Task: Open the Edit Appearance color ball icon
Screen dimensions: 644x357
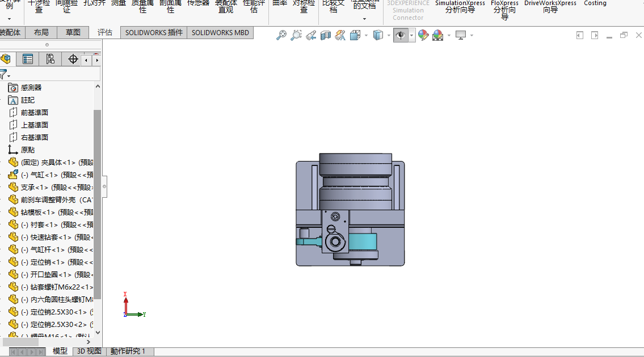Action: pyautogui.click(x=423, y=35)
